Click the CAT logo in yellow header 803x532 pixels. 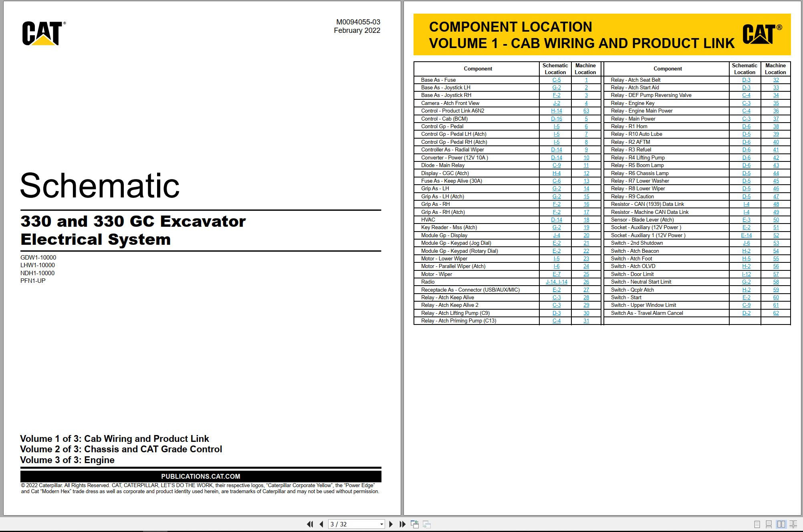click(762, 34)
